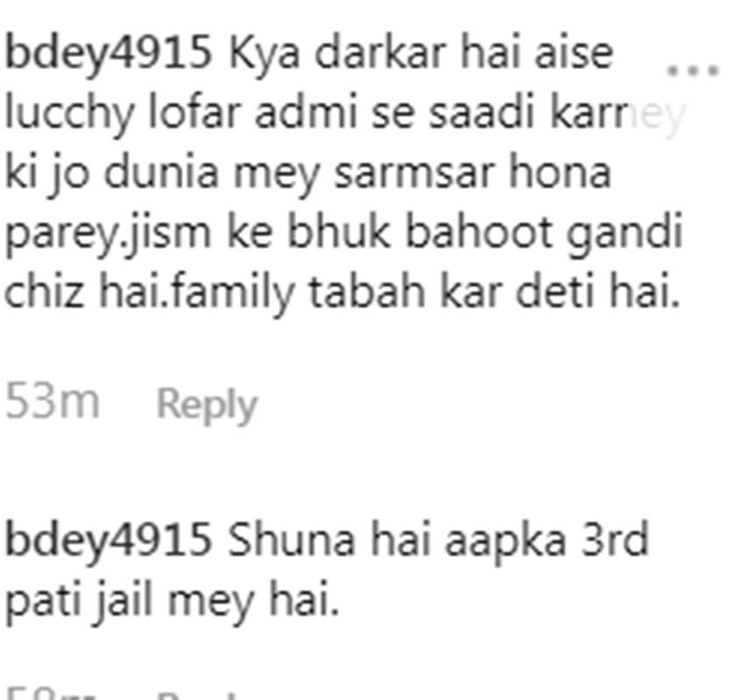This screenshot has height=700, width=745.
Task: Reply to the comment posted 53m ago
Action: 207,405
